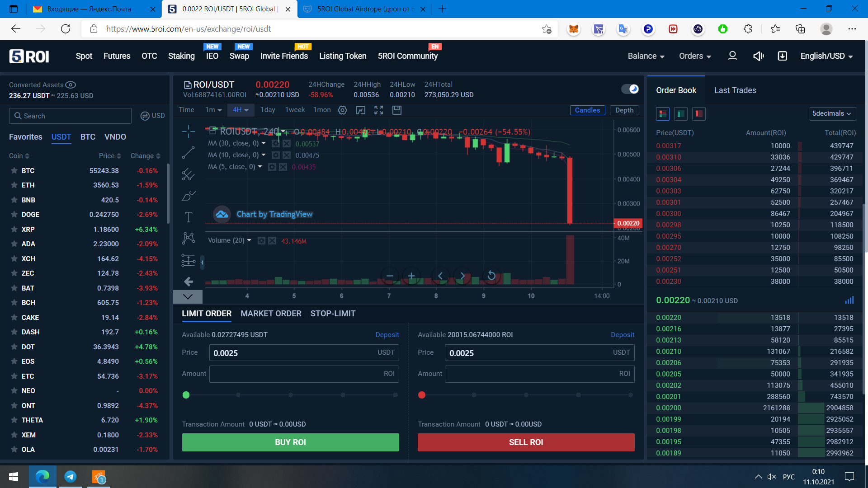The height and width of the screenshot is (488, 868).
Task: Hide converted assets with the eye icon
Action: click(x=71, y=85)
